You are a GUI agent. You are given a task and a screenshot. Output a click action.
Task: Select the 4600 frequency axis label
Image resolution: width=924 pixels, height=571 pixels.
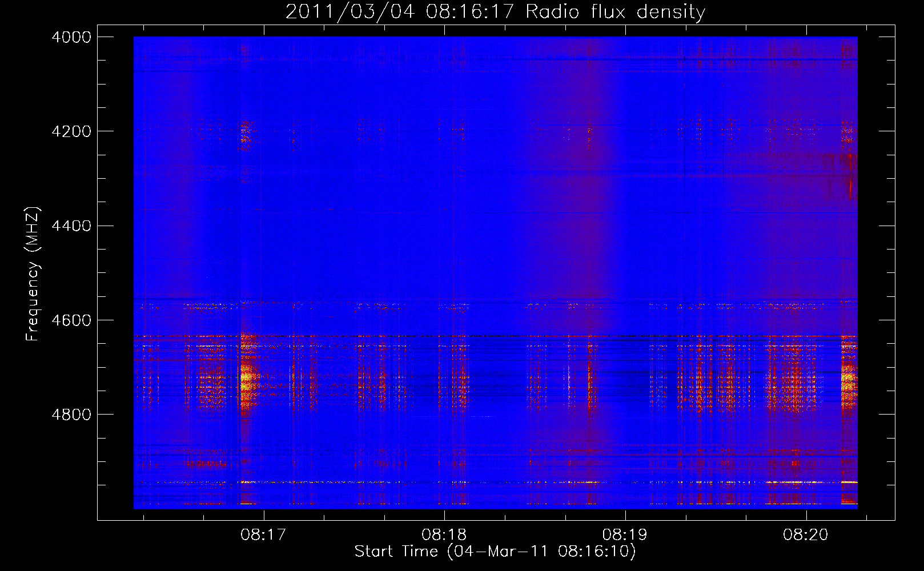(71, 320)
